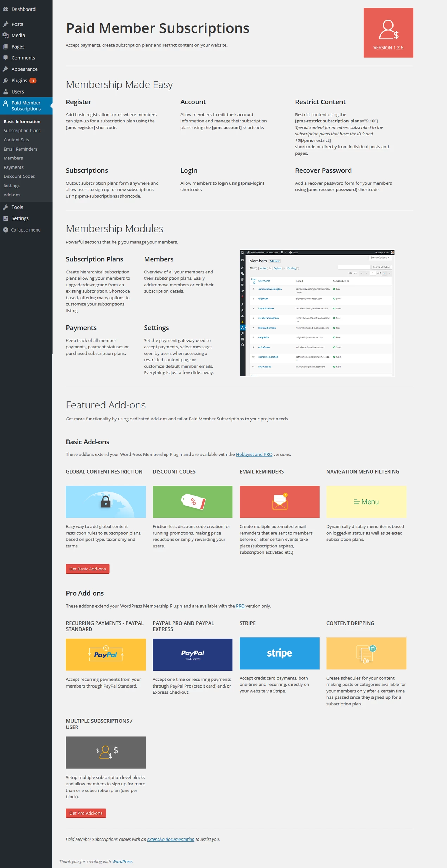Click the Collapse menu arrow icon
447x868 pixels.
click(6, 230)
